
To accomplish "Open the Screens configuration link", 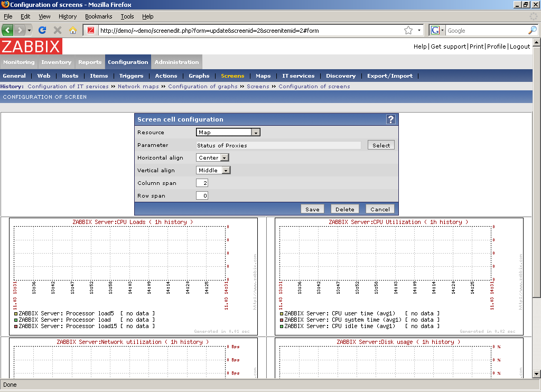I will pos(232,76).
